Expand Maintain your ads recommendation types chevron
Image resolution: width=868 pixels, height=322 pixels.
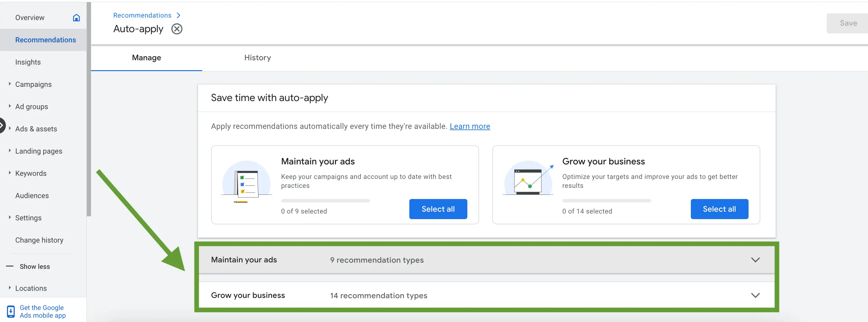coord(755,260)
